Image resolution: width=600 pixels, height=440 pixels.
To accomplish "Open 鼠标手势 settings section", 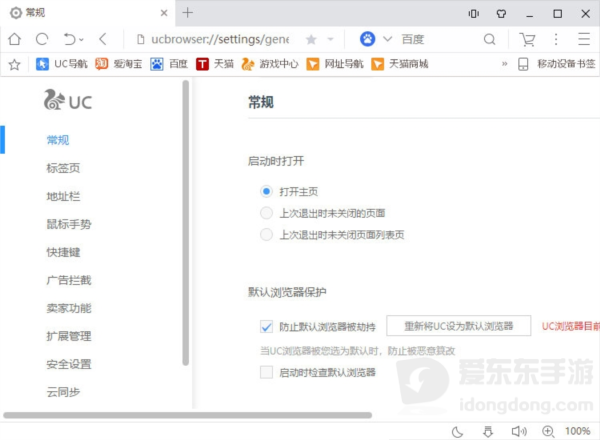I will click(x=69, y=224).
